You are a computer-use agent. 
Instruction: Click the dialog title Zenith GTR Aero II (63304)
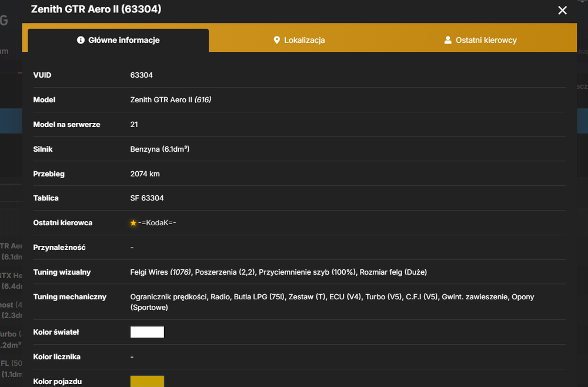pos(96,9)
